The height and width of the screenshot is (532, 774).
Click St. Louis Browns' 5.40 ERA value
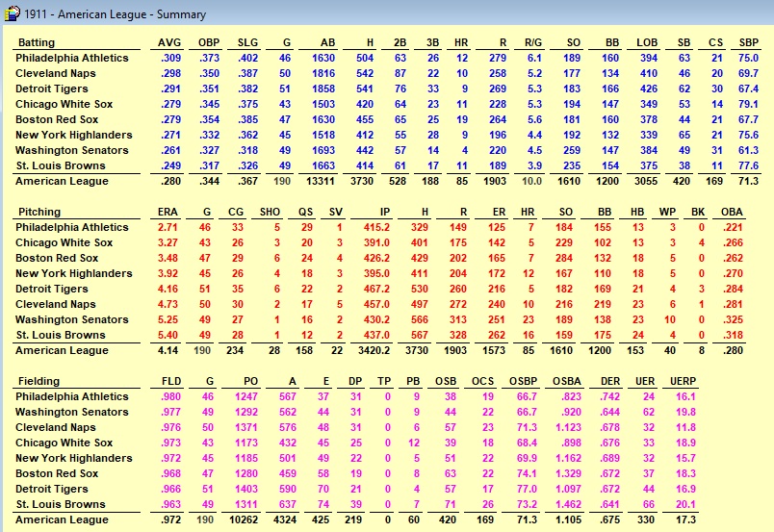click(168, 335)
